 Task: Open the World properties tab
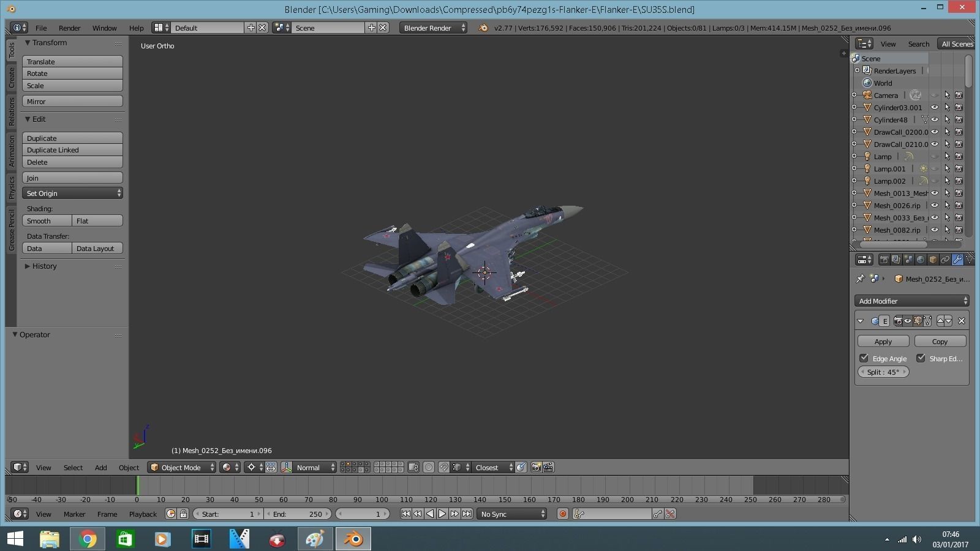click(921, 260)
